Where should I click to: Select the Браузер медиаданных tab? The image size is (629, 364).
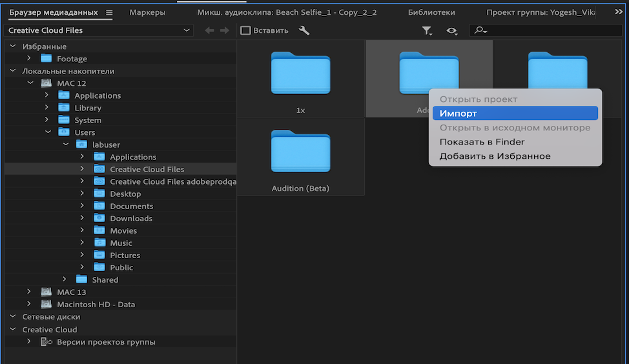[54, 12]
